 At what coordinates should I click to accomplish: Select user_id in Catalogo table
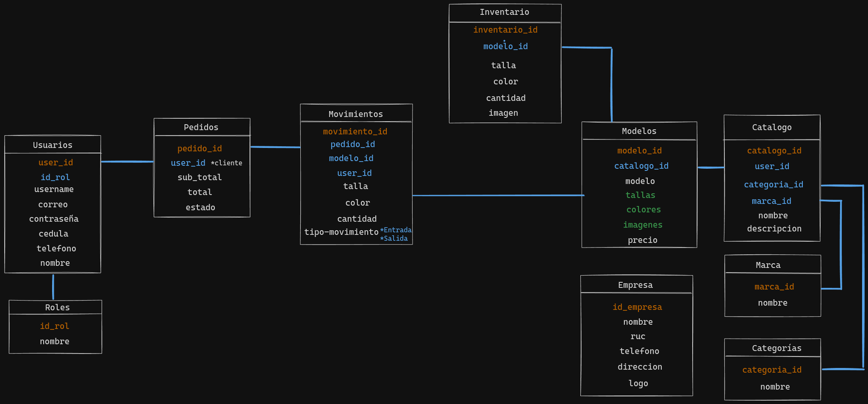772,166
